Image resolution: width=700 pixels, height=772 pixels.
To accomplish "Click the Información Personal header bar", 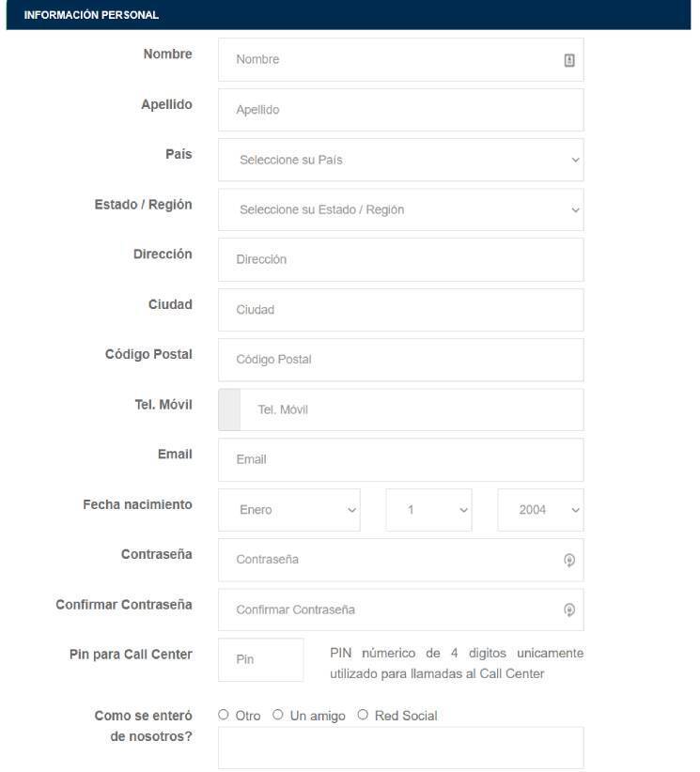I will [x=349, y=15].
